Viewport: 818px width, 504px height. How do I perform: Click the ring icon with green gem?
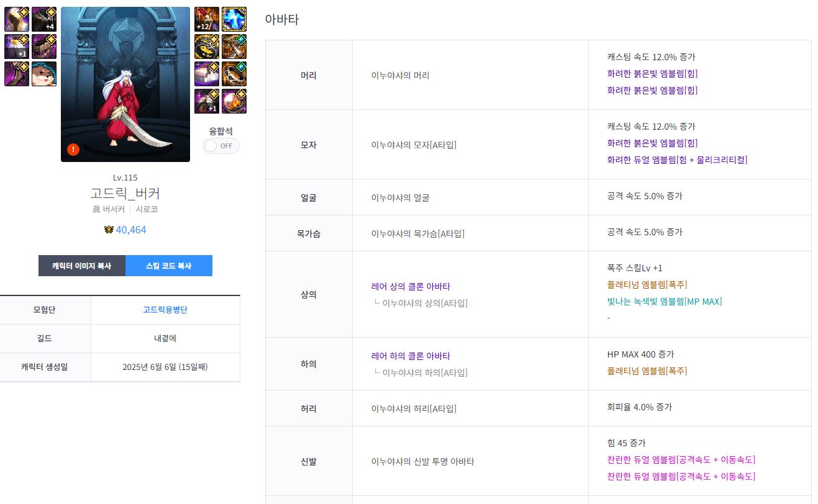(x=234, y=74)
